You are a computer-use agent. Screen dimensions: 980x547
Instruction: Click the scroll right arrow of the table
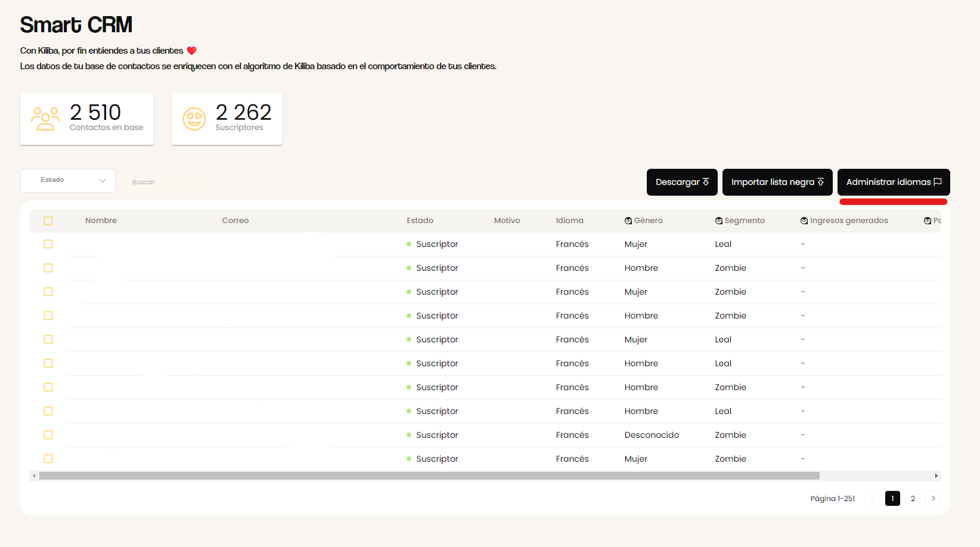tap(936, 475)
